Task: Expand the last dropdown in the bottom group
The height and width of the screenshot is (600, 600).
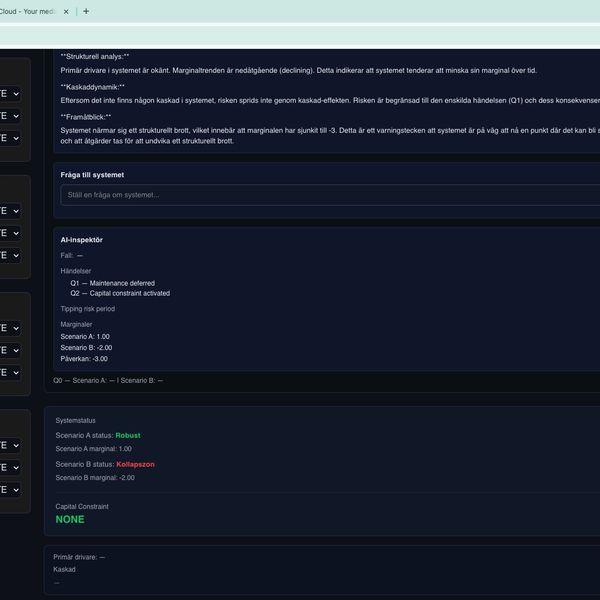Action: [x=9, y=489]
